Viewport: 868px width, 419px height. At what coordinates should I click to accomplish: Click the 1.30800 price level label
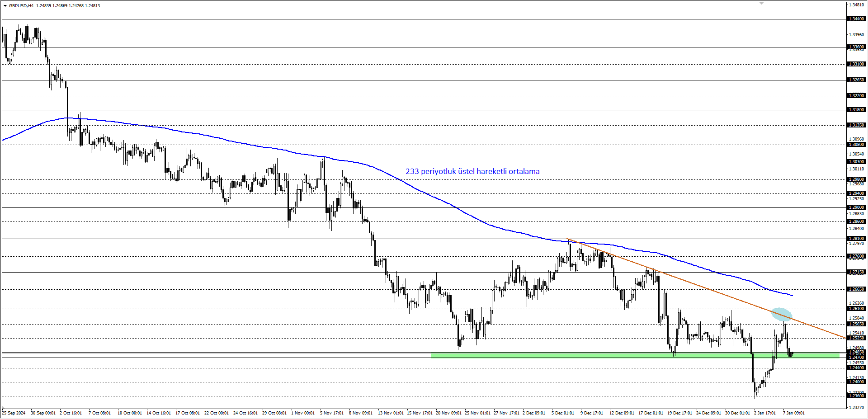[x=856, y=145]
